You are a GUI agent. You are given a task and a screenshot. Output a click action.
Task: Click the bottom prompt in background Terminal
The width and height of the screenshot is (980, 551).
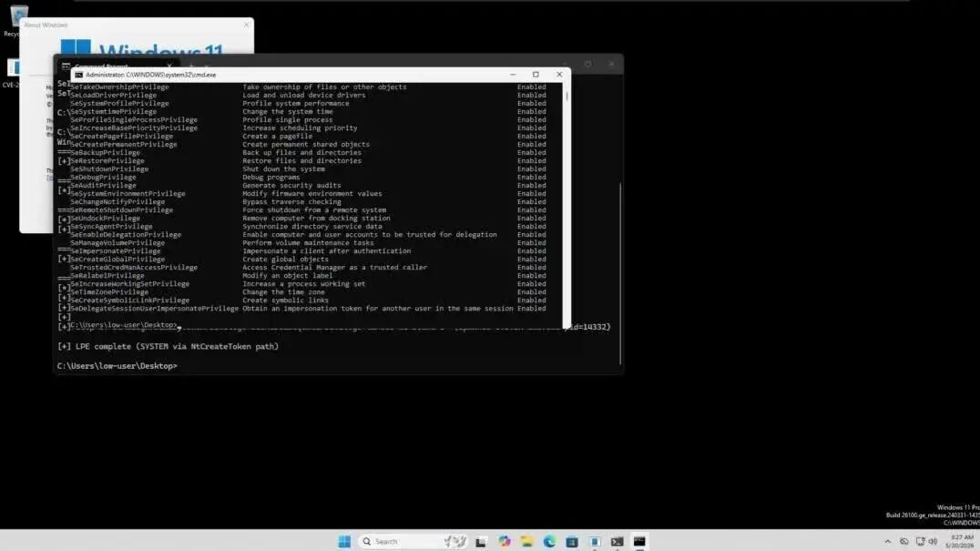(x=117, y=366)
